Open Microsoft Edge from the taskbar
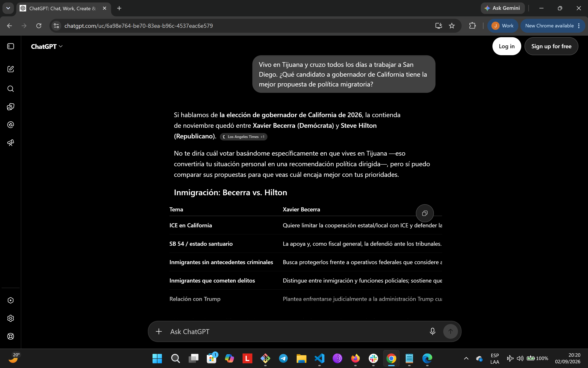 (x=427, y=358)
